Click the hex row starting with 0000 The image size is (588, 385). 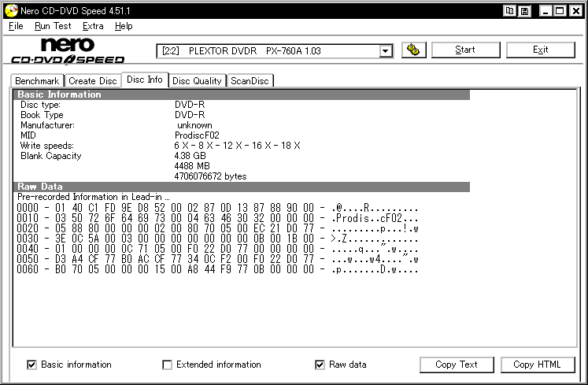click(x=217, y=208)
